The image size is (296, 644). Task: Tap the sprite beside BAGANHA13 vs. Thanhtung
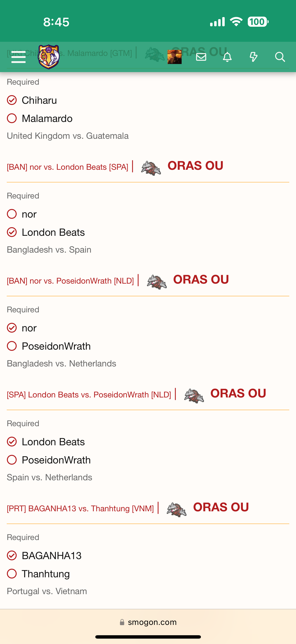tap(176, 509)
